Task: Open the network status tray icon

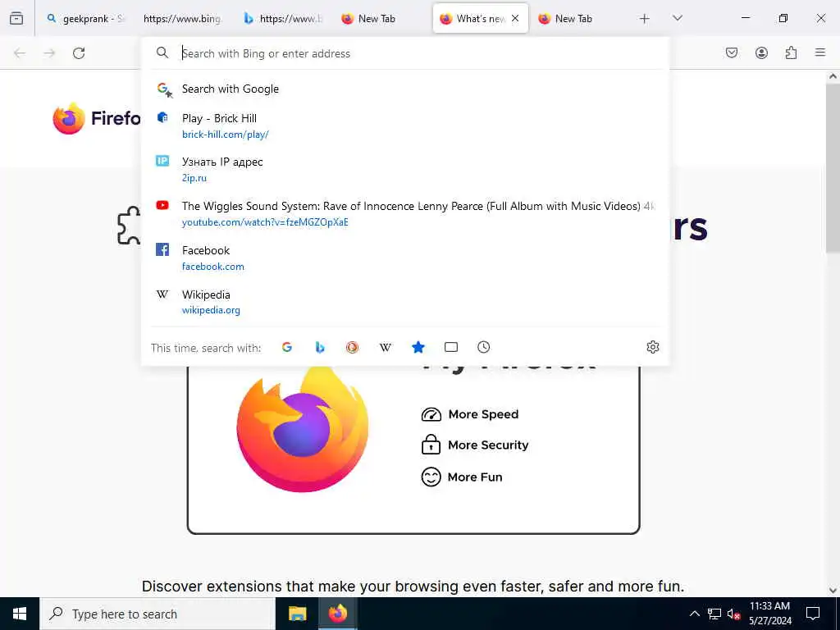Action: (x=714, y=614)
